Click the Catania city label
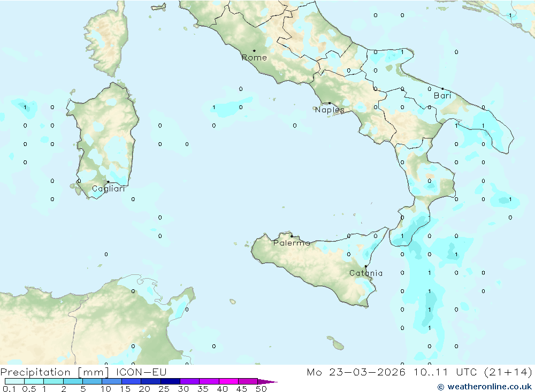The image size is (535, 392). [x=366, y=273]
